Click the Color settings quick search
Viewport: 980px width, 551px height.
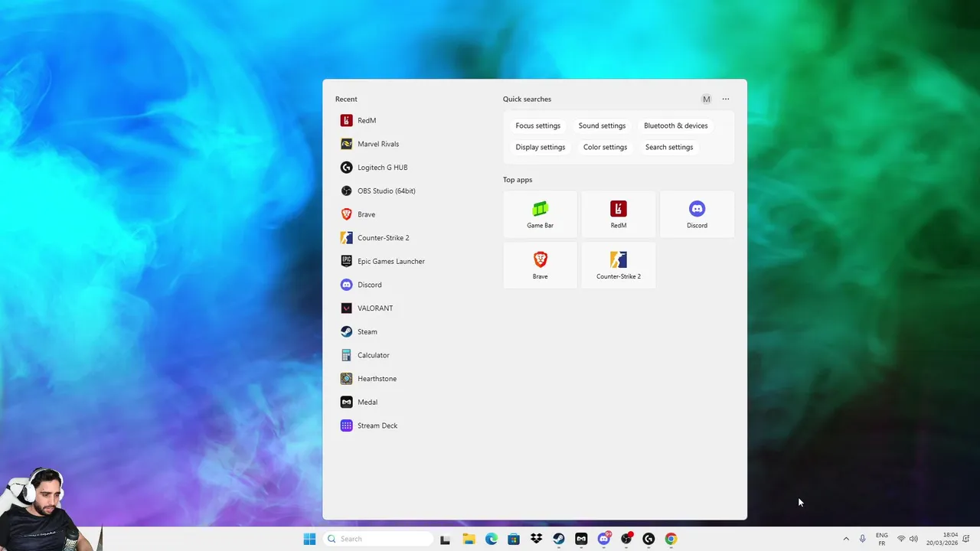(605, 147)
